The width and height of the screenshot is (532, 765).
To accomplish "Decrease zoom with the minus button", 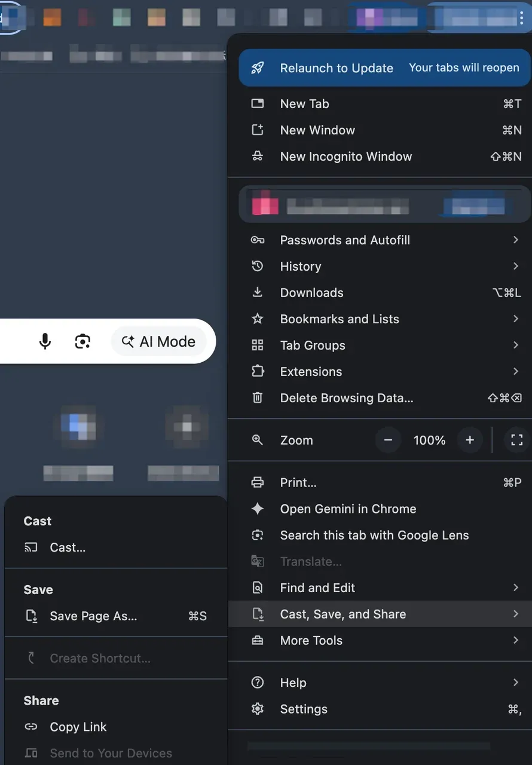I will click(388, 440).
